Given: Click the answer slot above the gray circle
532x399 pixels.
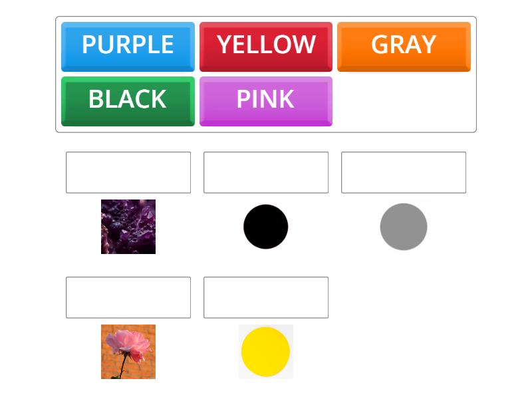Looking at the screenshot, I should (x=404, y=172).
